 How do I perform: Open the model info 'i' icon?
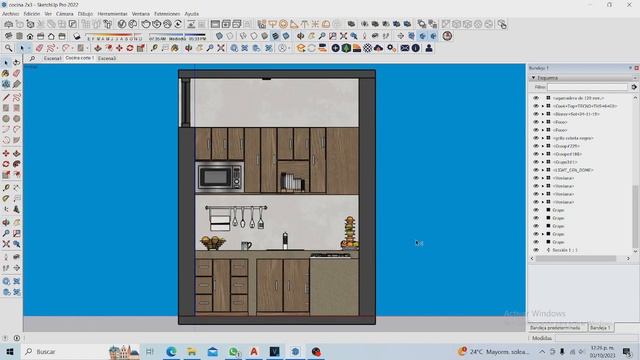click(416, 48)
